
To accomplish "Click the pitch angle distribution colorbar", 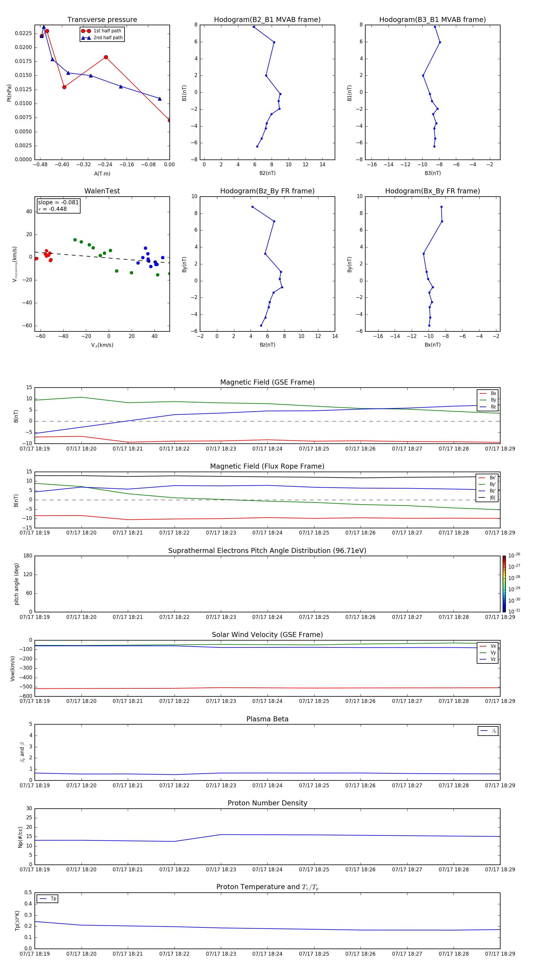I will pyautogui.click(x=504, y=584).
